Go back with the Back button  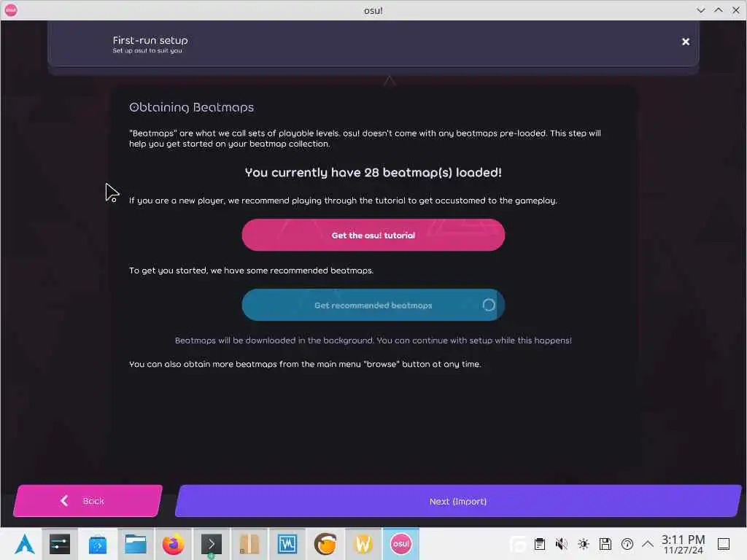[x=88, y=501]
